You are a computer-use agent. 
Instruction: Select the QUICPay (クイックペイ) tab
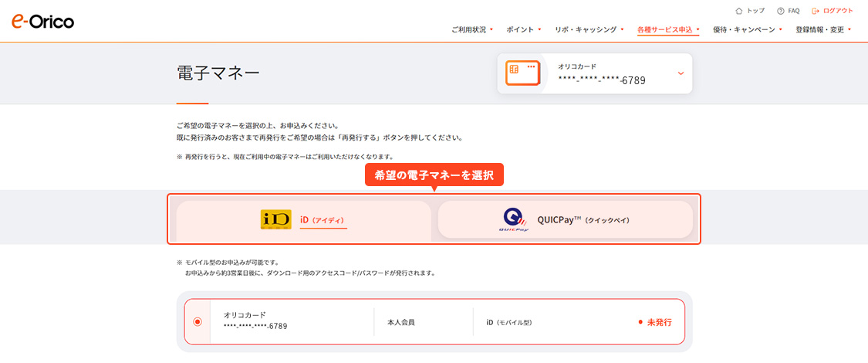click(x=566, y=219)
